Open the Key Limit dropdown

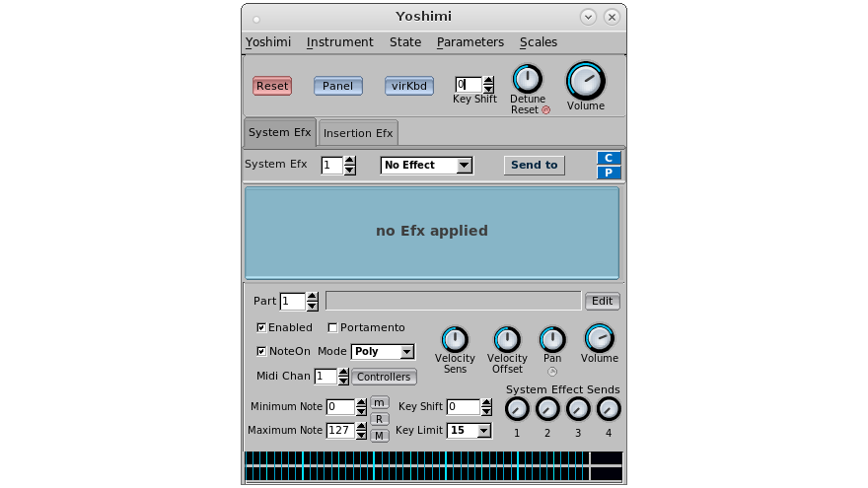[470, 431]
